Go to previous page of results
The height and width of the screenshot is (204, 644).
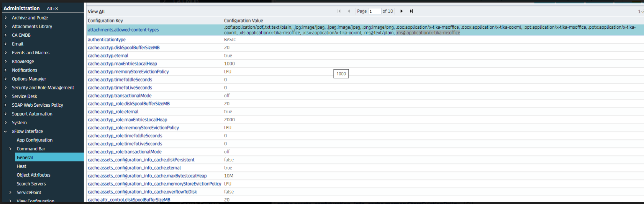tap(349, 11)
